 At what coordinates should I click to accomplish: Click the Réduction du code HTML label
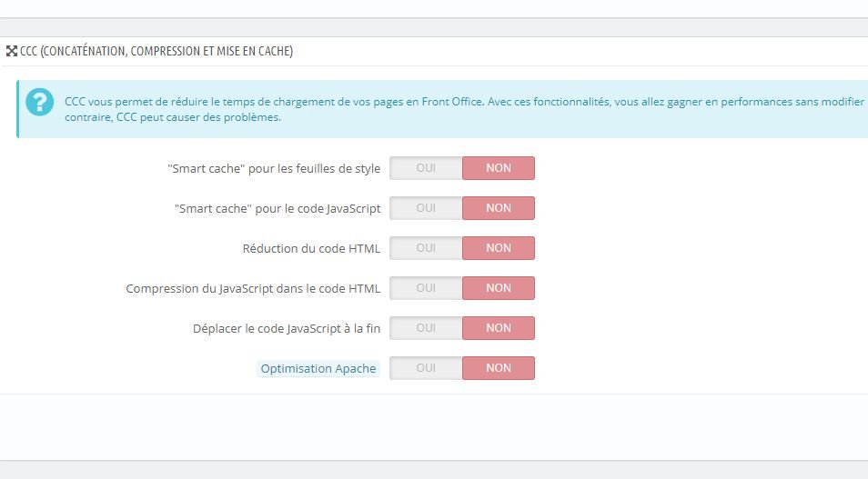311,248
